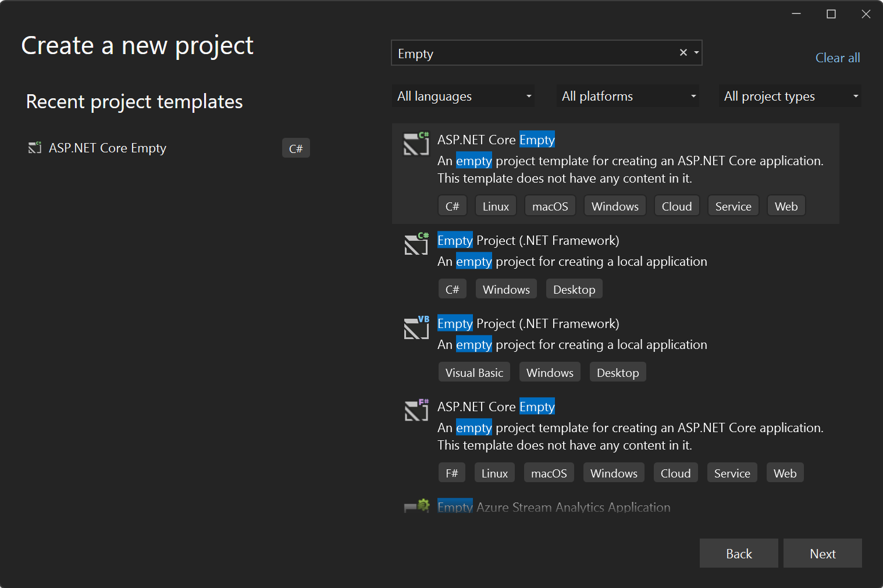Click the Visual Basic tag
The height and width of the screenshot is (588, 883).
474,372
